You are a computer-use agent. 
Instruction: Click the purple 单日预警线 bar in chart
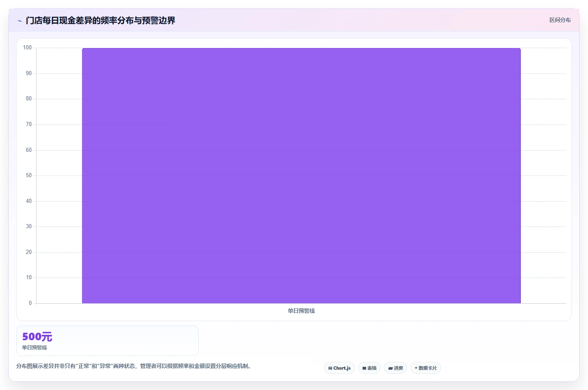tap(301, 176)
